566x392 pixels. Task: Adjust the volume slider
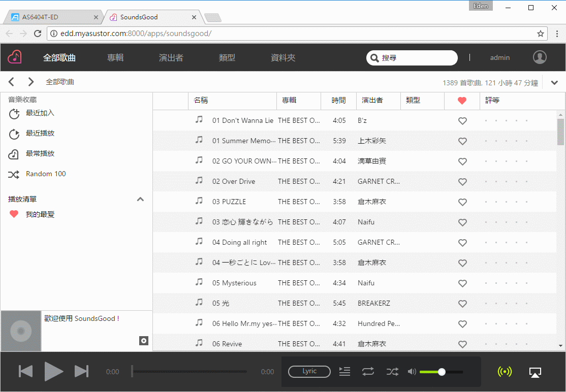tap(441, 372)
